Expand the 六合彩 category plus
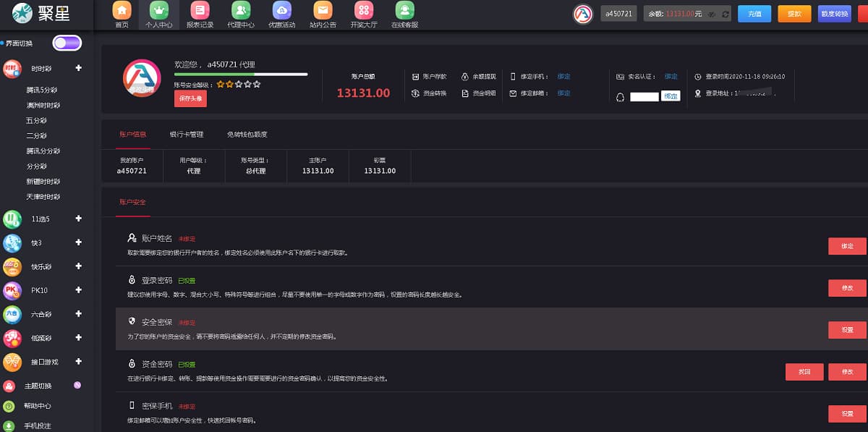Image resolution: width=868 pixels, height=432 pixels. pos(78,314)
